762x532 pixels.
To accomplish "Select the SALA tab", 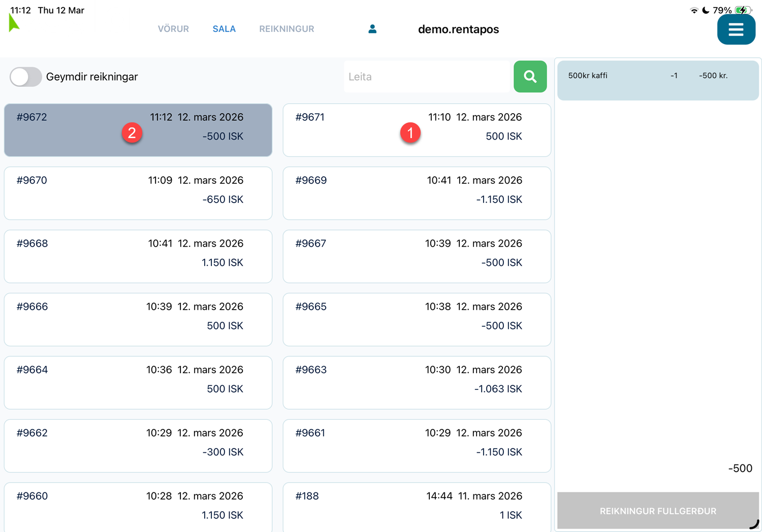I will coord(224,29).
